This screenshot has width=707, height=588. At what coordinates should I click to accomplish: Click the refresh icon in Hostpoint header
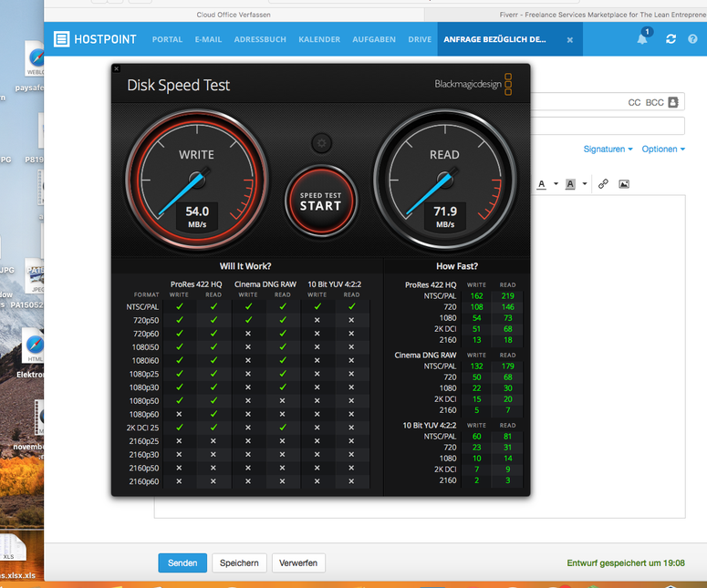pyautogui.click(x=671, y=39)
